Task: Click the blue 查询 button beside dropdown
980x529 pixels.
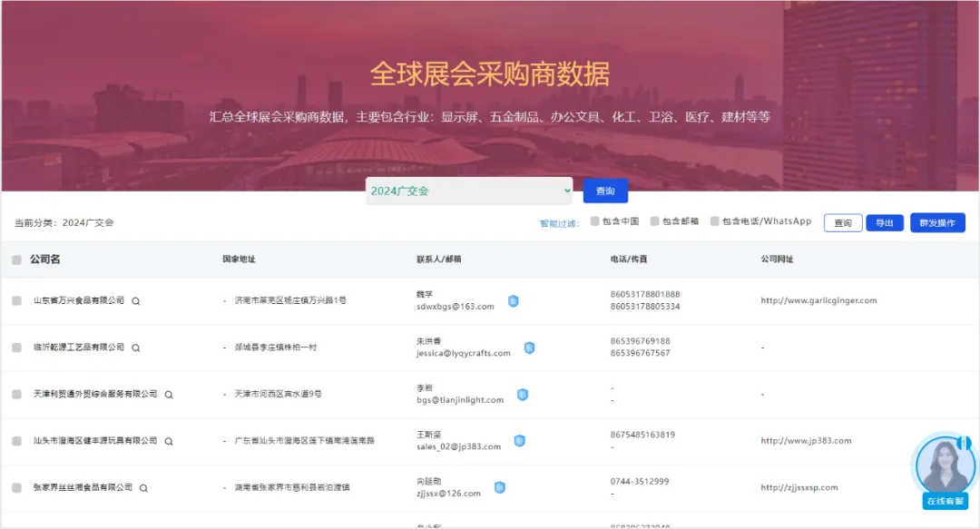Action: 605,191
